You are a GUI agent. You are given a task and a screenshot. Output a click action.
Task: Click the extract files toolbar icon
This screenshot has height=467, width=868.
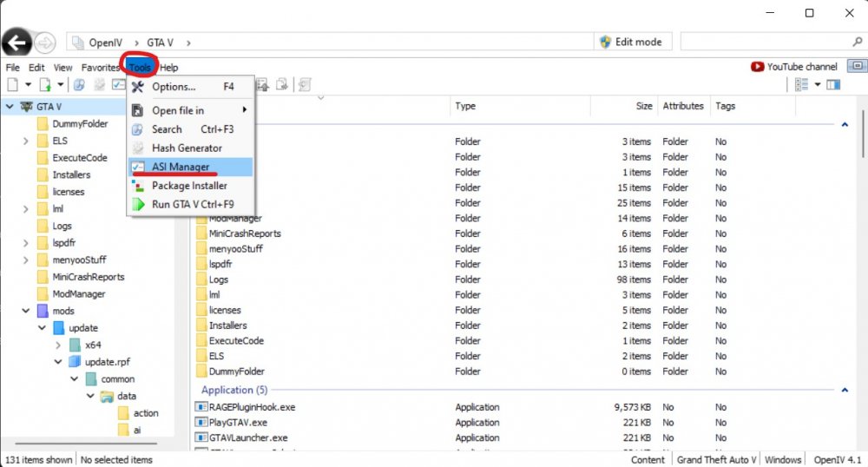coord(262,85)
